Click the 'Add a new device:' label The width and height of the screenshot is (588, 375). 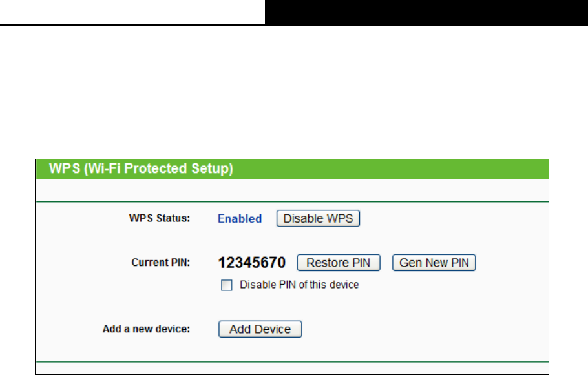click(x=146, y=329)
